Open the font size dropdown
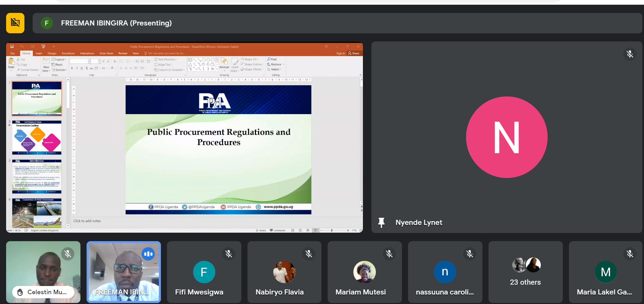 (99, 61)
